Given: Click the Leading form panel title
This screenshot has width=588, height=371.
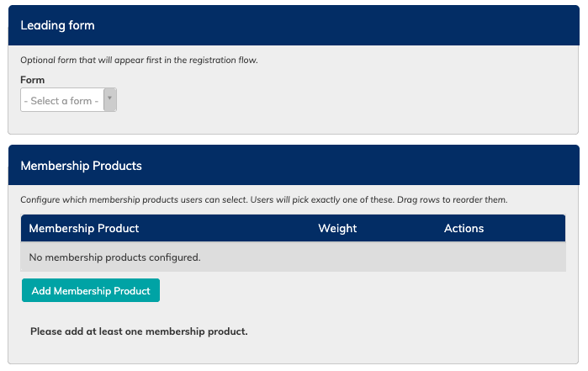Looking at the screenshot, I should [57, 25].
